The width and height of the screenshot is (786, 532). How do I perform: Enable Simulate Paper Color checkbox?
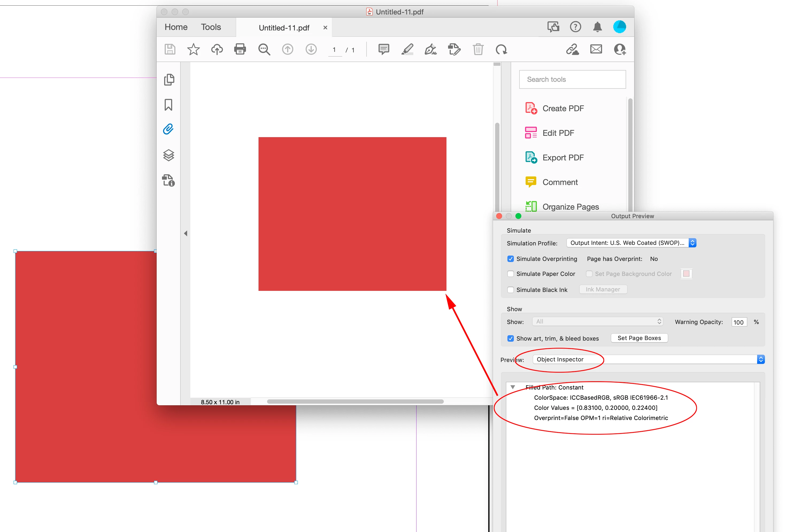pyautogui.click(x=510, y=273)
